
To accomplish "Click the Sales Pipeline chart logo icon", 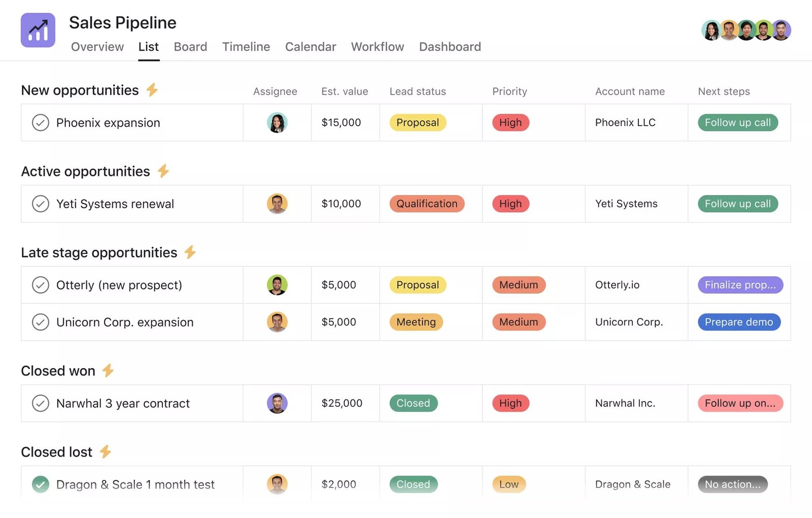I will 38,30.
